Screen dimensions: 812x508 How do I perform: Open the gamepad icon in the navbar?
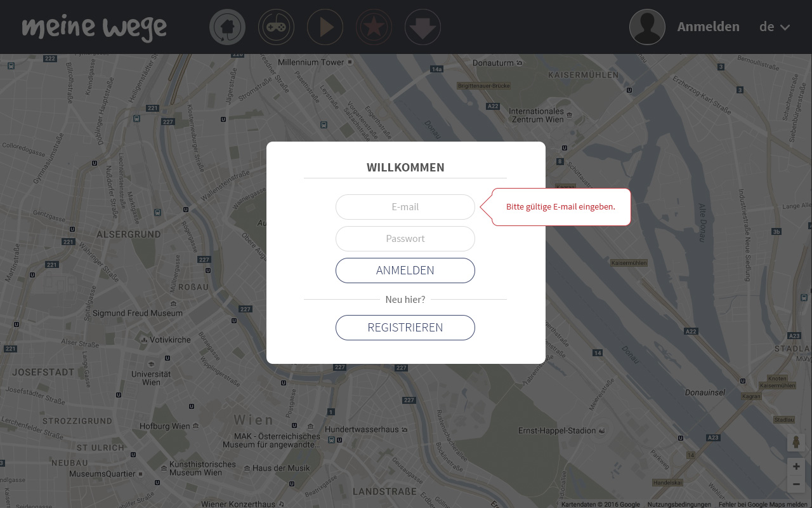point(276,27)
